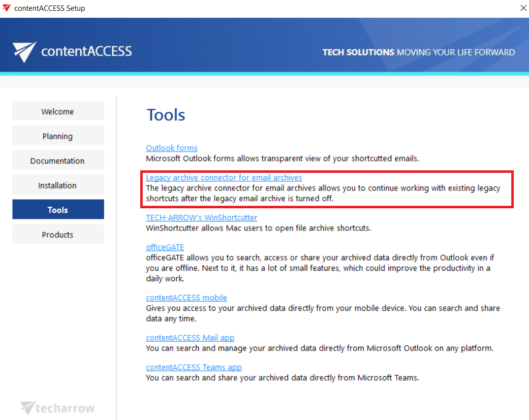Click "WinShortcutter allows Mac users" description

coord(258,228)
